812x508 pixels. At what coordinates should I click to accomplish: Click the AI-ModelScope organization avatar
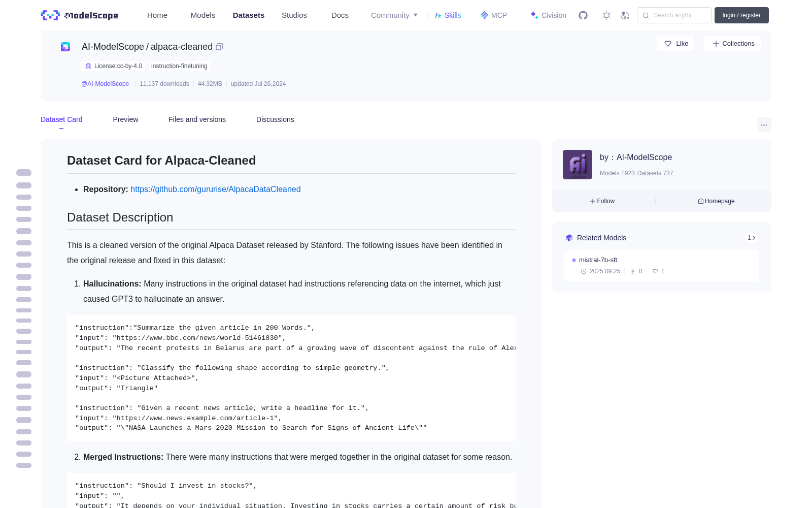tap(578, 165)
